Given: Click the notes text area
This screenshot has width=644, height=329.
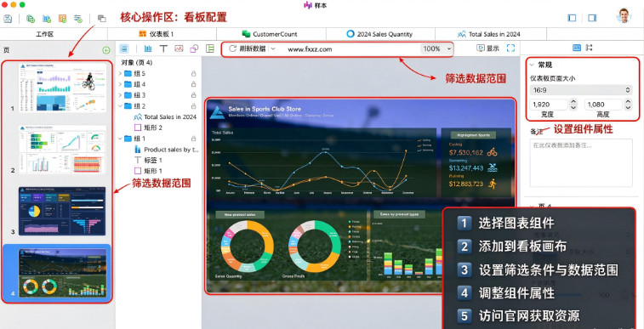Looking at the screenshot, I should click(x=581, y=163).
